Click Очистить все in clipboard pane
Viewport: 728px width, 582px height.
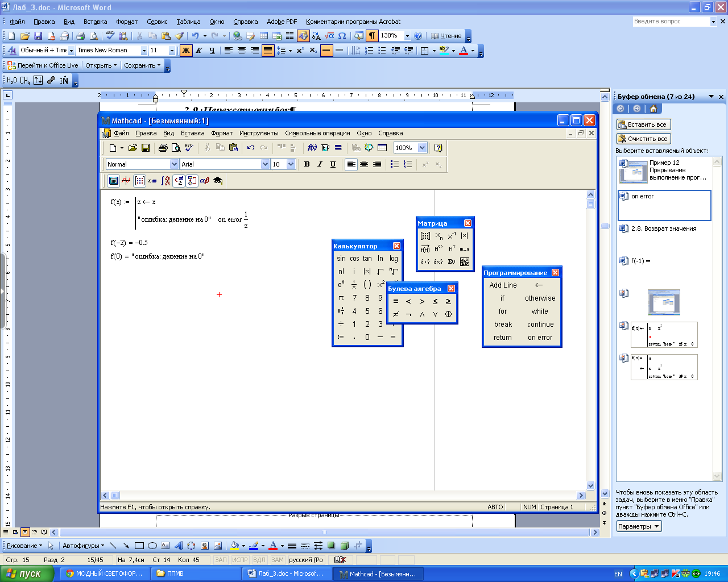pos(644,139)
